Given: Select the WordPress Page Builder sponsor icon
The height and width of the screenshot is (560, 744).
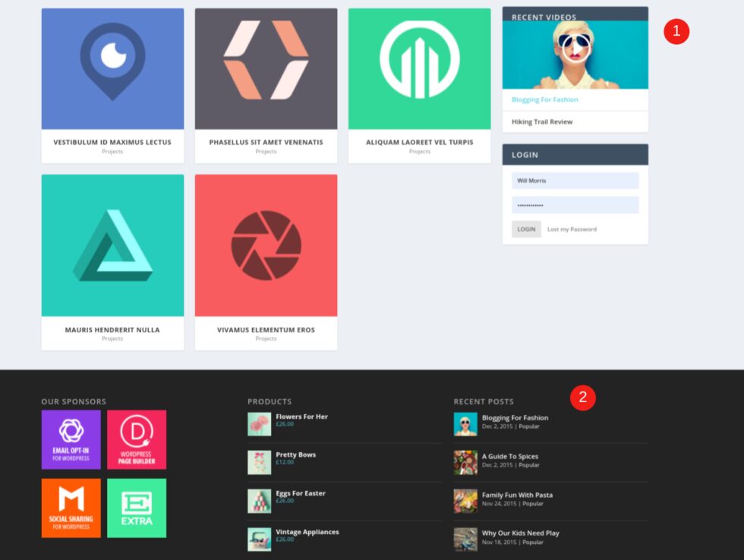Looking at the screenshot, I should click(x=137, y=438).
